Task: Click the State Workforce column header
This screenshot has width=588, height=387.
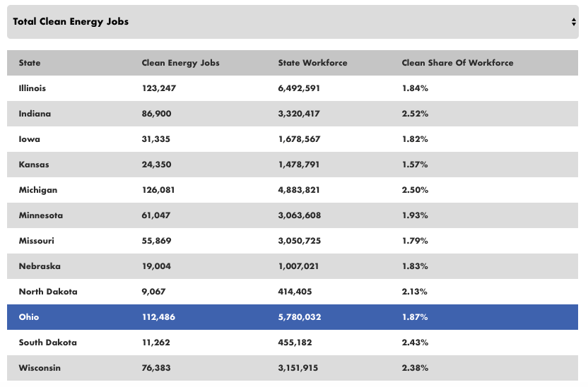Action: (x=312, y=63)
